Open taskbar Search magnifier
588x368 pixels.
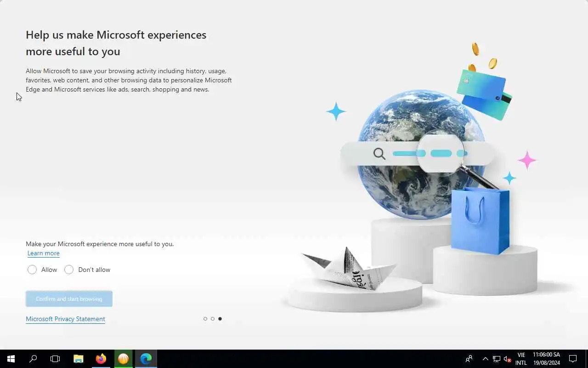[x=33, y=359]
